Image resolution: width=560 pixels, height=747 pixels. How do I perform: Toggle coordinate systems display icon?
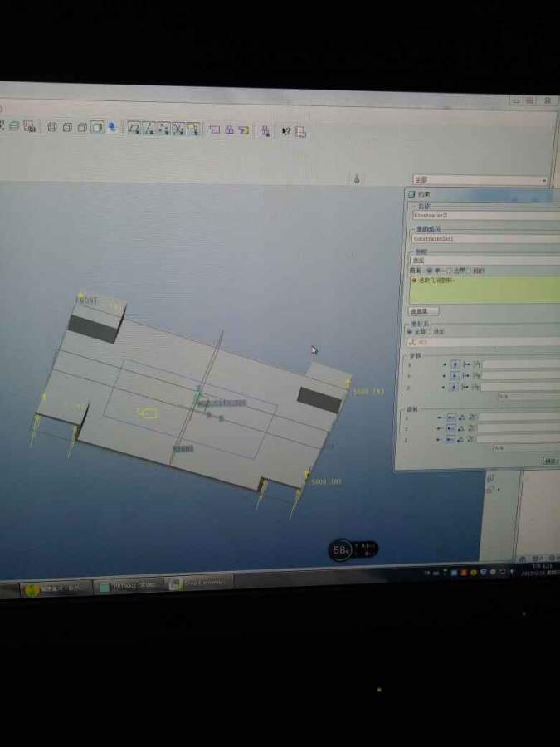tap(178, 129)
